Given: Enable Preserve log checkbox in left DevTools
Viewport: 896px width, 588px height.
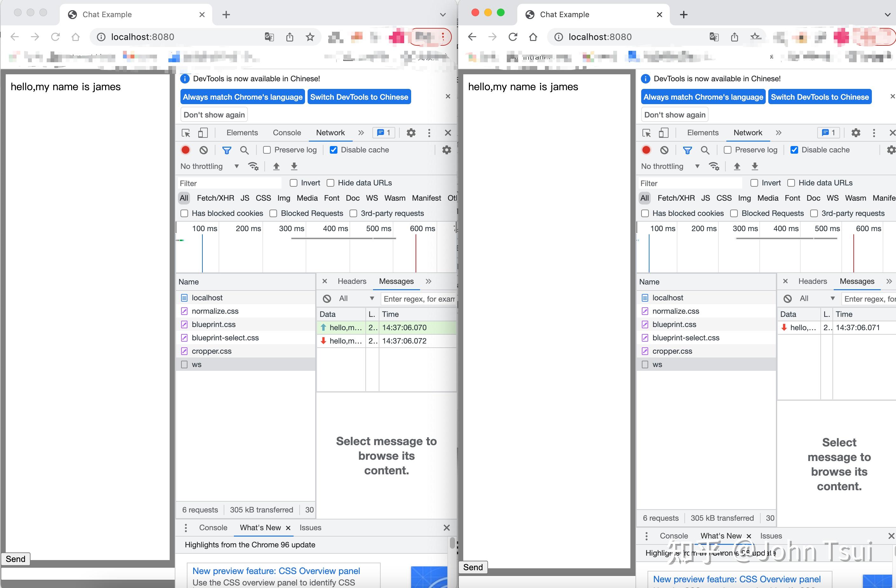Looking at the screenshot, I should 267,150.
